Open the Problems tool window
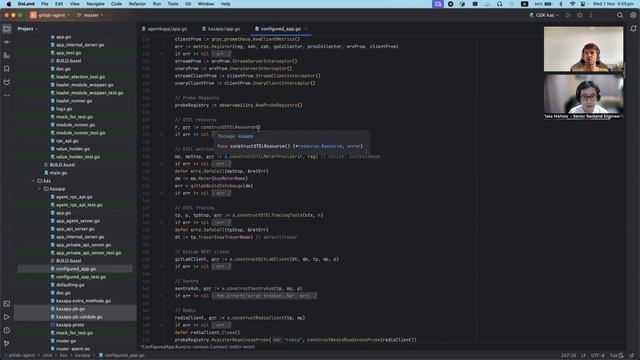This screenshot has height=360, width=640. coord(7,331)
